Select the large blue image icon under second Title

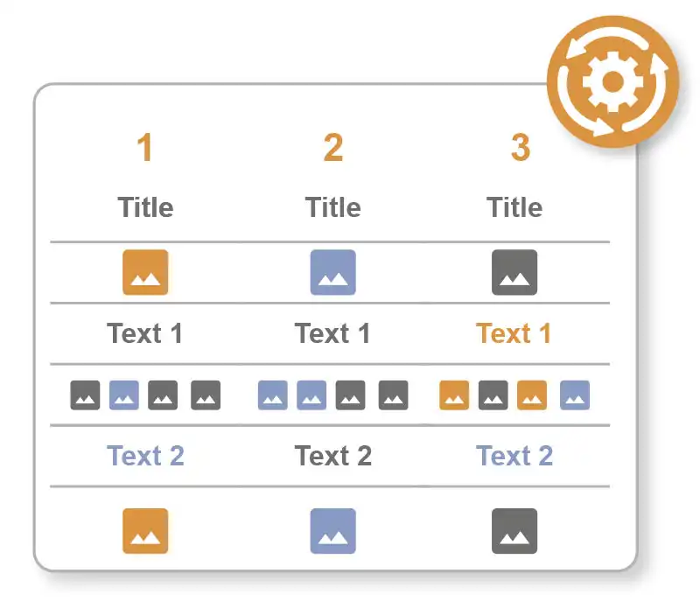click(x=332, y=272)
